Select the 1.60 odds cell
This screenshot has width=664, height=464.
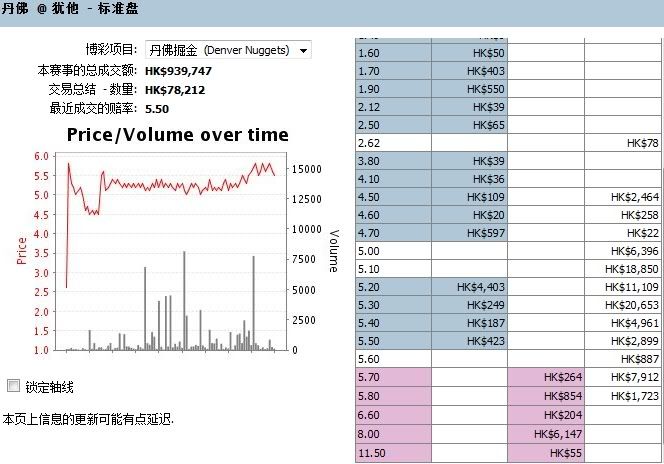click(x=393, y=53)
